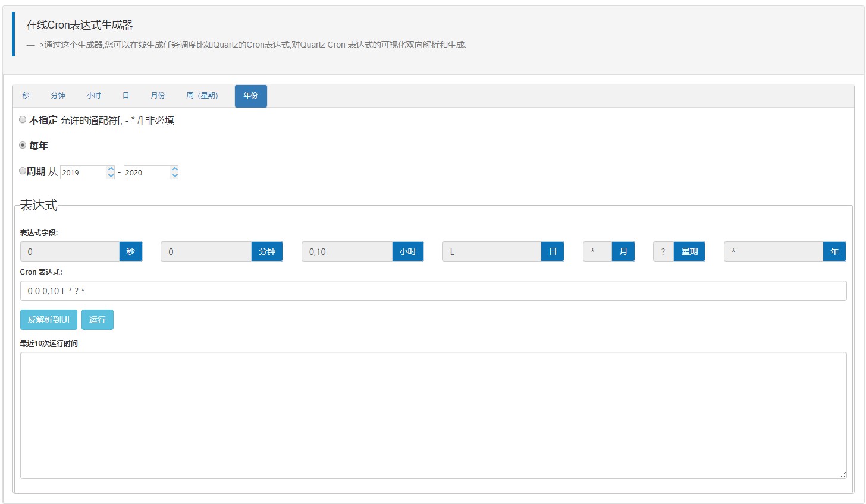The image size is (866, 504).
Task: Click the 表达式字段: label
Action: (x=39, y=233)
